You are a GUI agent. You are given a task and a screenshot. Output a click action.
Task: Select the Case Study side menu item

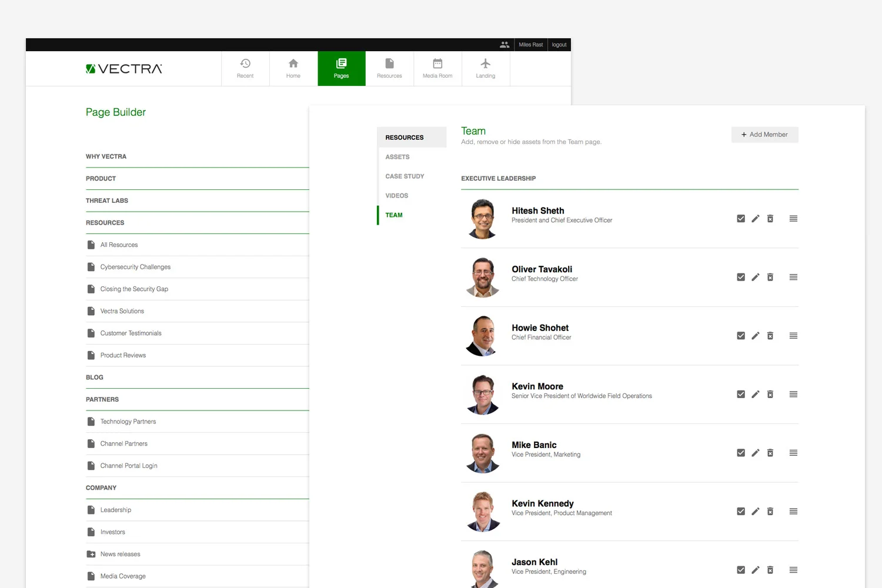coord(405,176)
